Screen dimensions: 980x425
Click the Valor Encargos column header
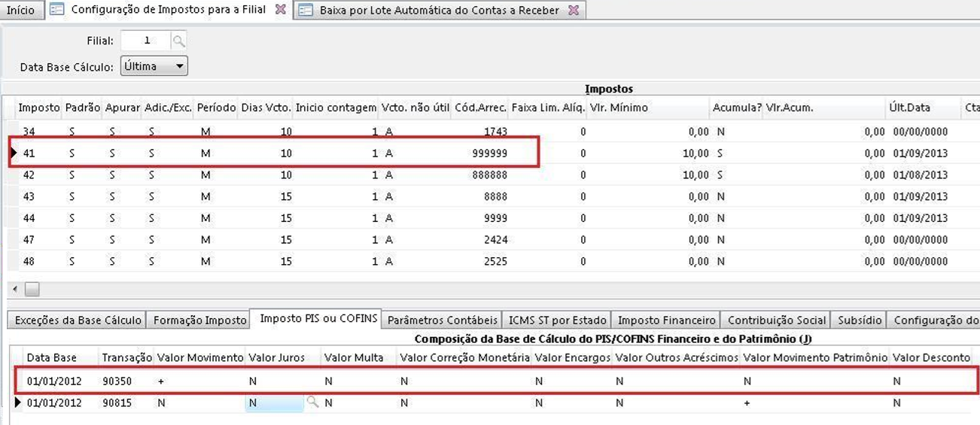[572, 357]
